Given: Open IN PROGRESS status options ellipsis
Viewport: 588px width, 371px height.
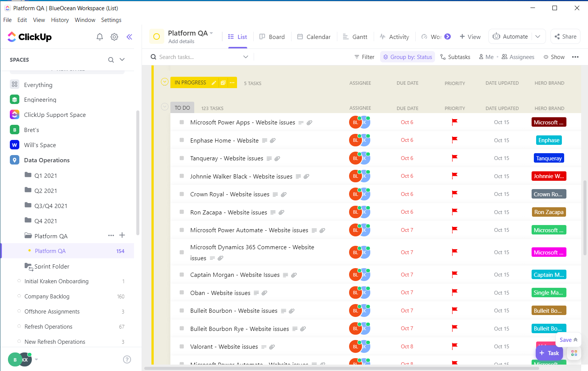Looking at the screenshot, I should 232,82.
